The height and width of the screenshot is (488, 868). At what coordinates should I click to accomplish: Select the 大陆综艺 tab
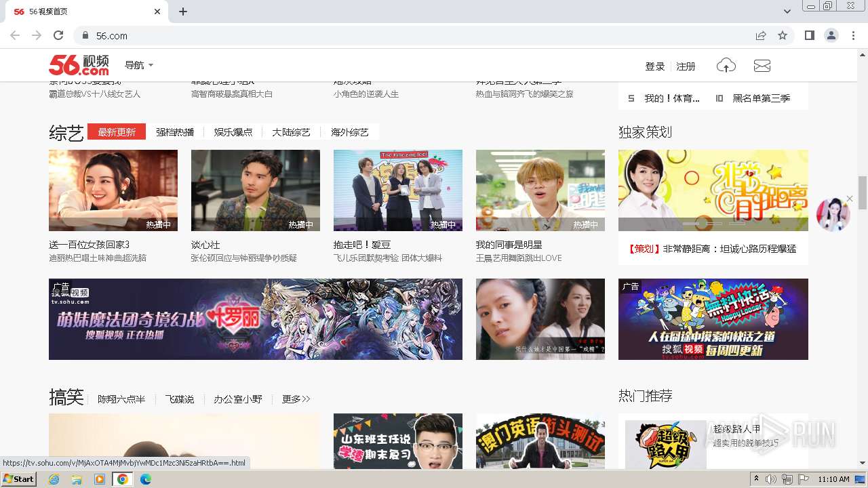click(291, 132)
